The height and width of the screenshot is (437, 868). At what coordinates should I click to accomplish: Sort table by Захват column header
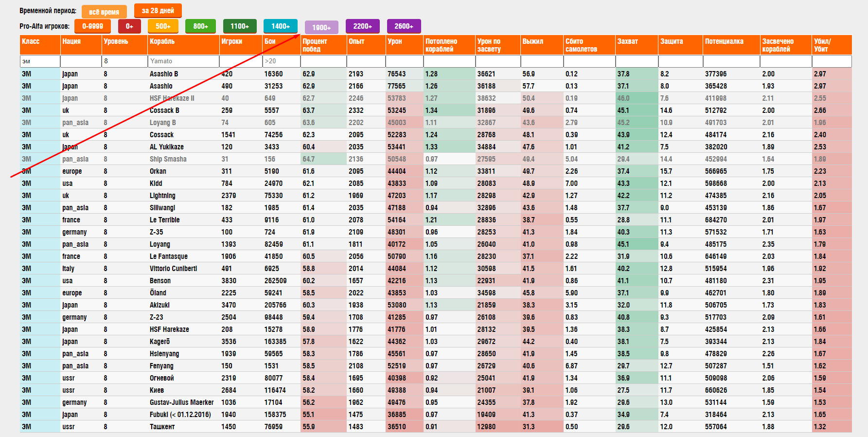(x=637, y=45)
